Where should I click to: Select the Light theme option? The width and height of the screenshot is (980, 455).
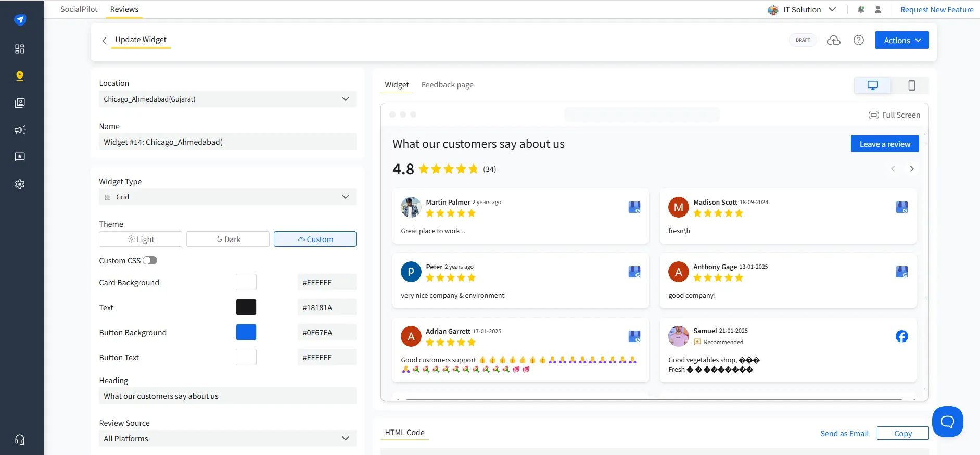(x=141, y=239)
